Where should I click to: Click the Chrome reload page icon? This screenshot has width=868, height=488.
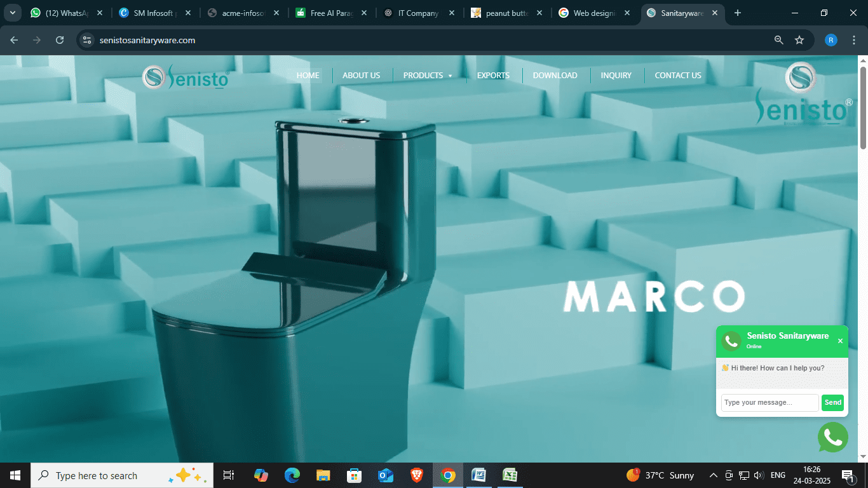[x=60, y=40]
